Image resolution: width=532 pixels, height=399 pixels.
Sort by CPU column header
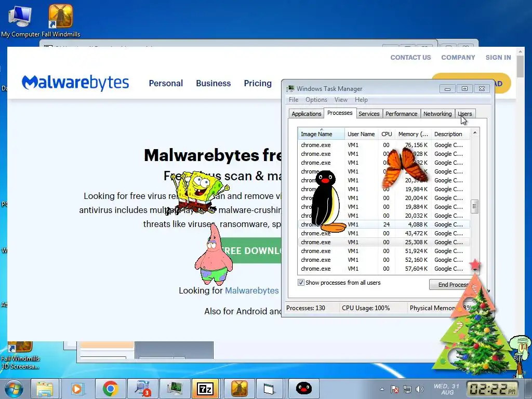387,134
